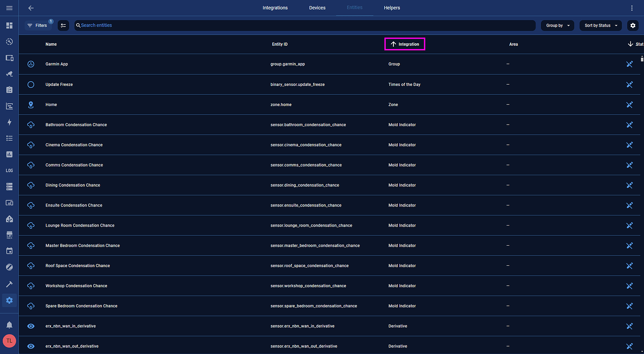Image resolution: width=644 pixels, height=354 pixels.
Task: Sort by the Name column header
Action: 51,44
